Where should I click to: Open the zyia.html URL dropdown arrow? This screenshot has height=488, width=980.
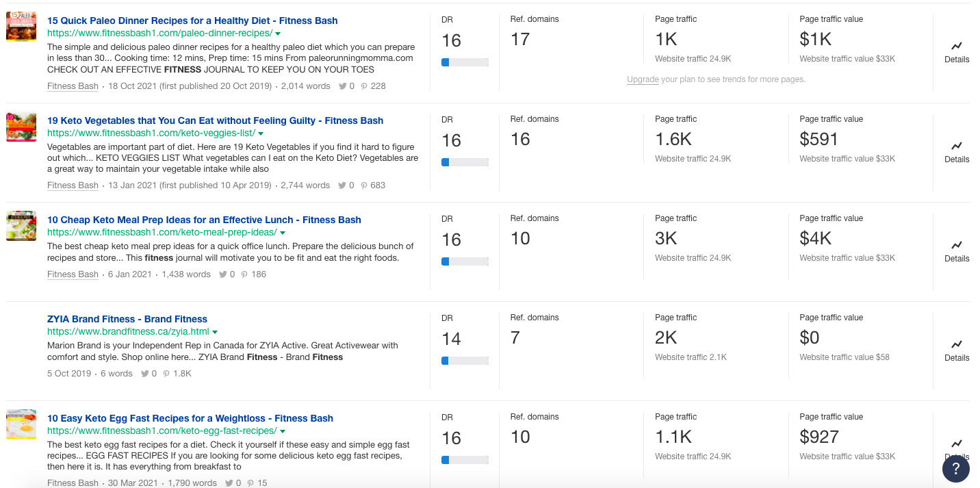(x=215, y=331)
